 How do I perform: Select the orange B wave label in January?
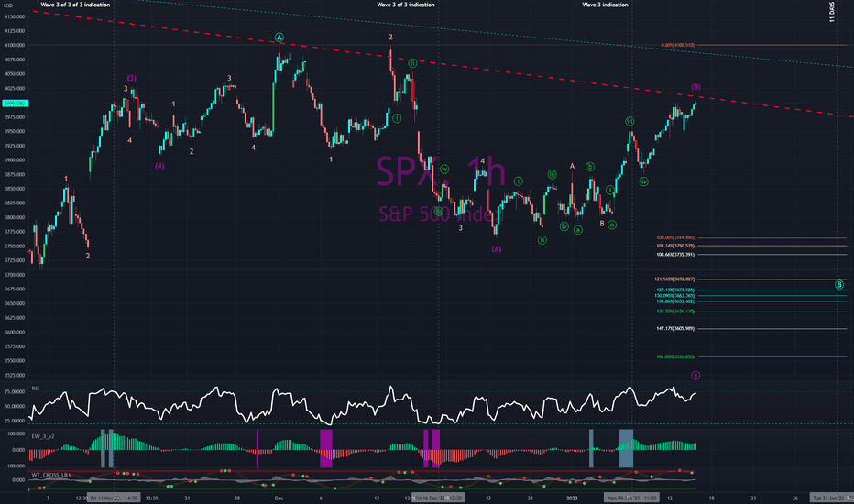point(602,224)
